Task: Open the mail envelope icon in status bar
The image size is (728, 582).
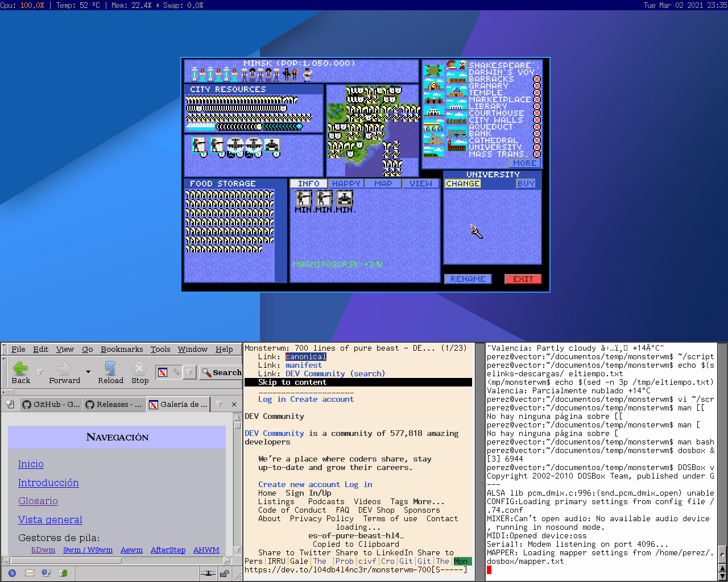Action: point(30,573)
